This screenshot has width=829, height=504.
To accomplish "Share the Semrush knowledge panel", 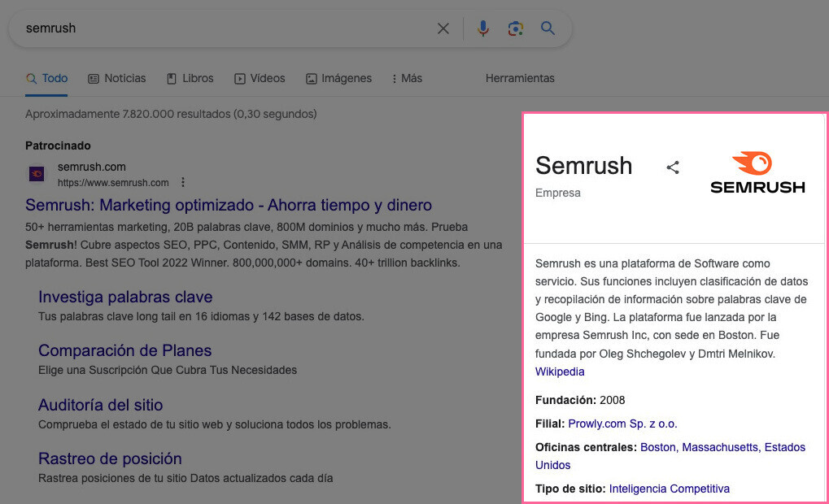I will pos(672,167).
